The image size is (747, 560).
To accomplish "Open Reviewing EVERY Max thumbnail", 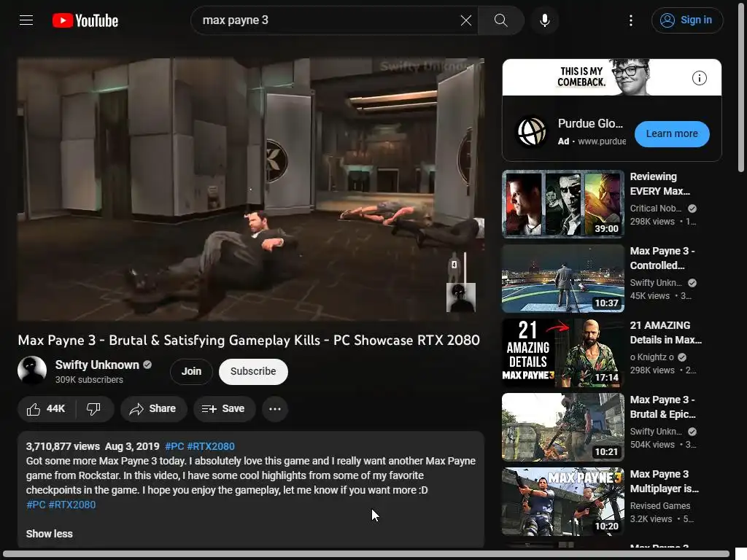I will pos(562,204).
